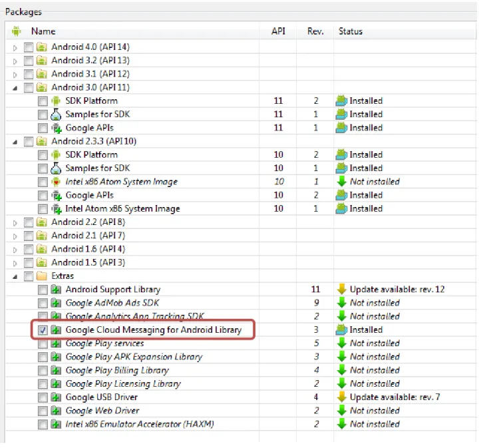The image size is (479, 448).
Task: Tick the Google USB Driver checkbox
Action: coord(43,397)
